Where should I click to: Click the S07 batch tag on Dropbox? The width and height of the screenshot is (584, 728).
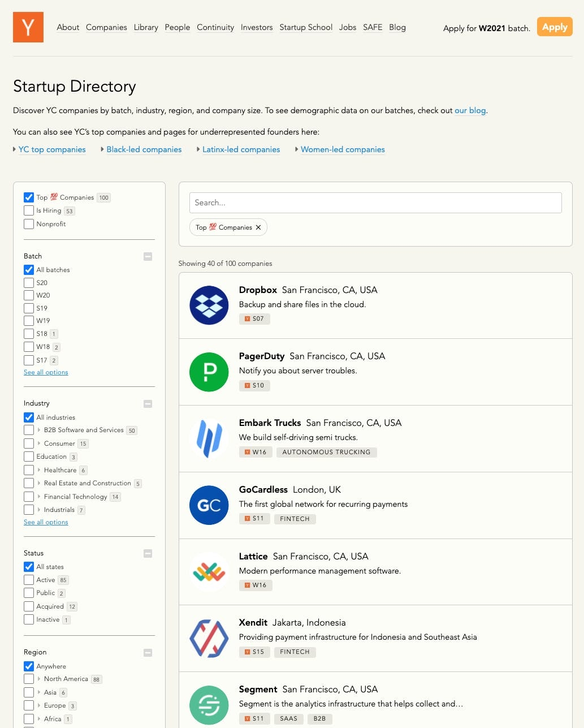tap(254, 318)
